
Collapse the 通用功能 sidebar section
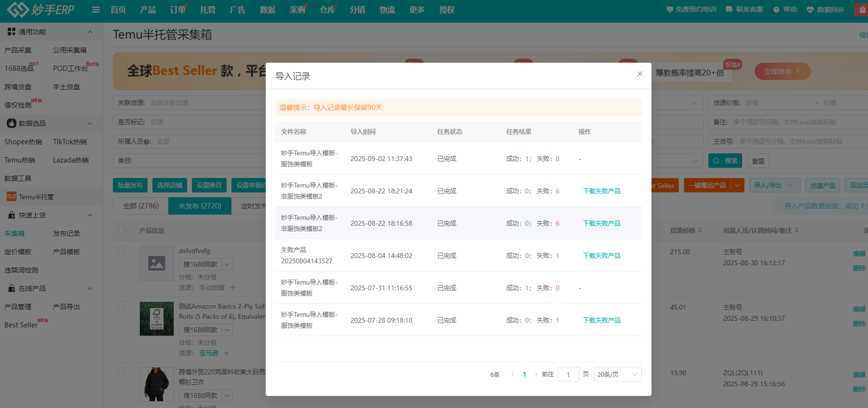[x=90, y=32]
